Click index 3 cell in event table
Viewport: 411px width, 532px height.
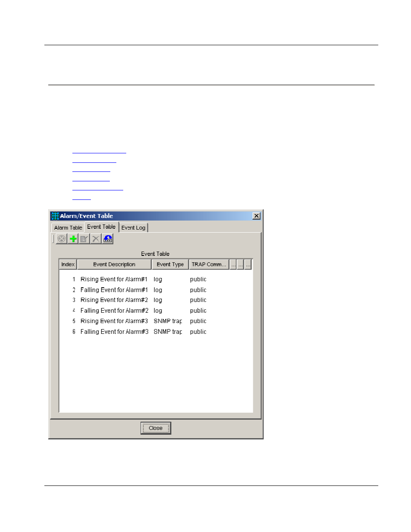tap(74, 300)
